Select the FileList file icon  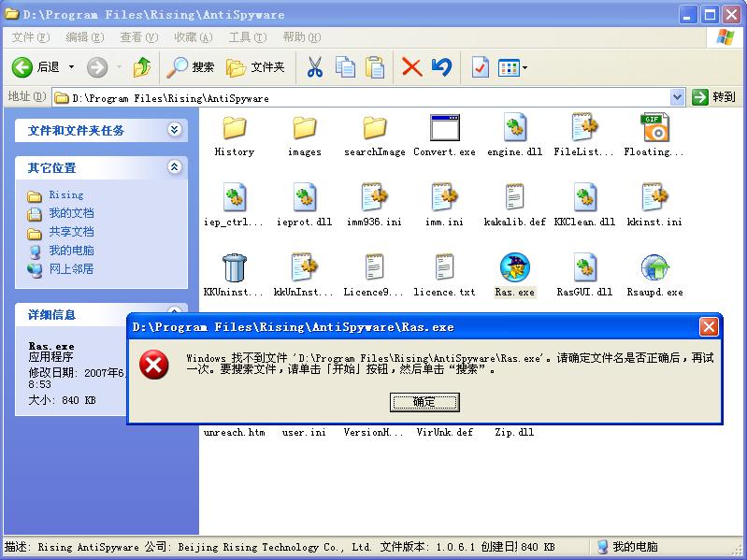(x=584, y=127)
